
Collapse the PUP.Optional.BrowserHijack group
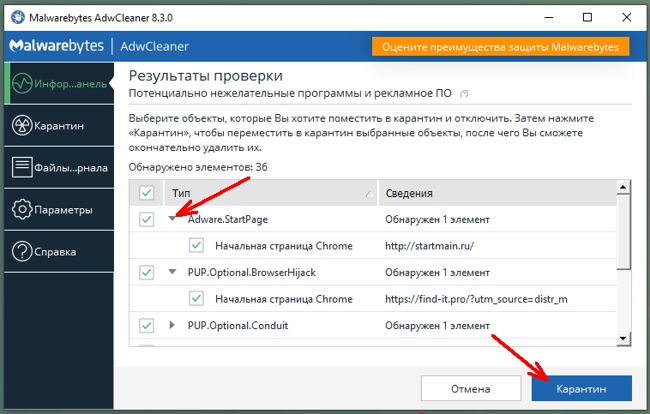pyautogui.click(x=172, y=272)
